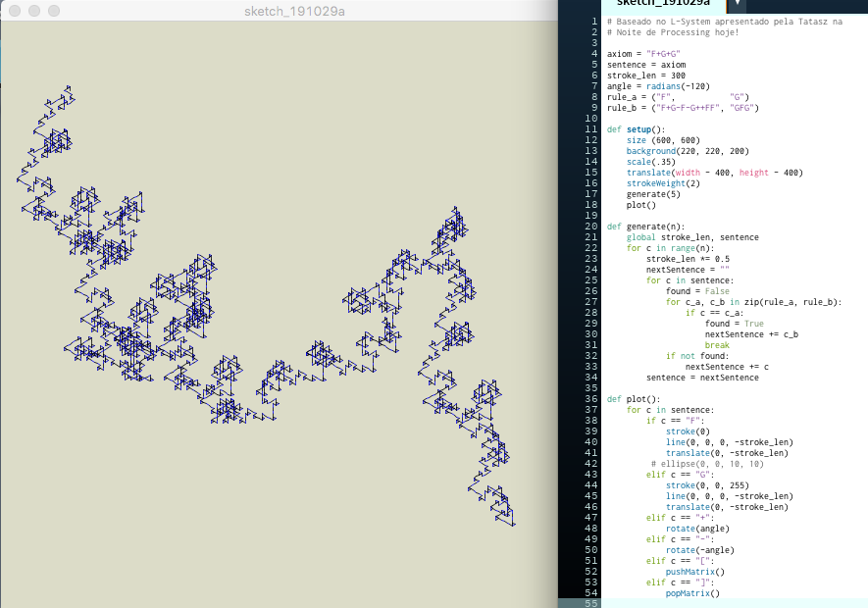Click line number 1 in the gutter
The width and height of the screenshot is (868, 608).
594,22
